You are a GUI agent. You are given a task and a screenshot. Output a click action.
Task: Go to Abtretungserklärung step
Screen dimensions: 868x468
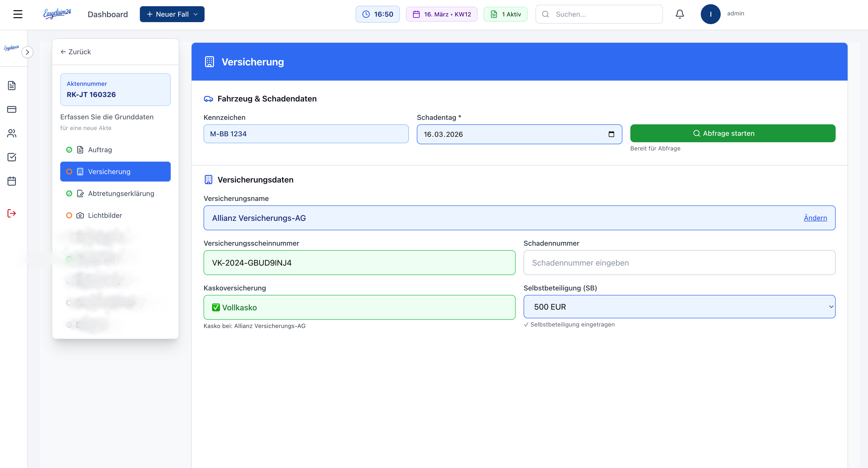[x=121, y=194]
